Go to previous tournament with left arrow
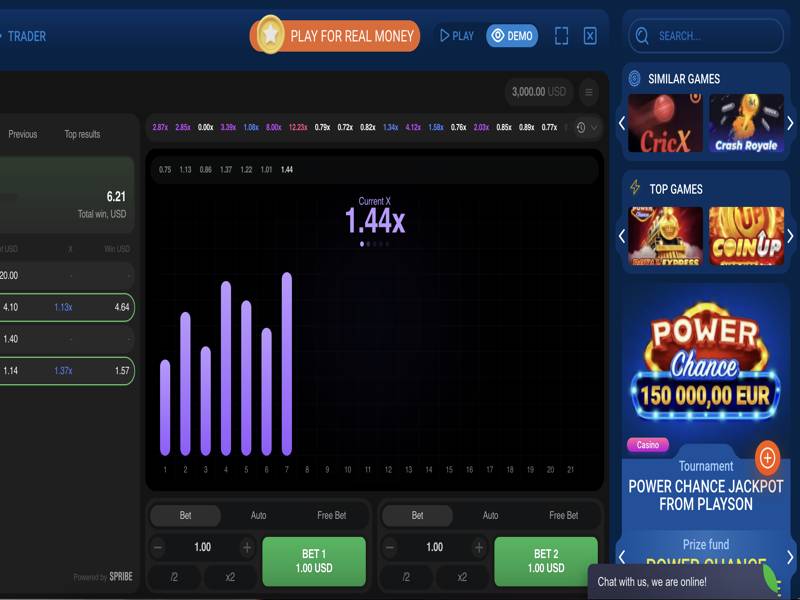This screenshot has height=600, width=800. coord(622,557)
